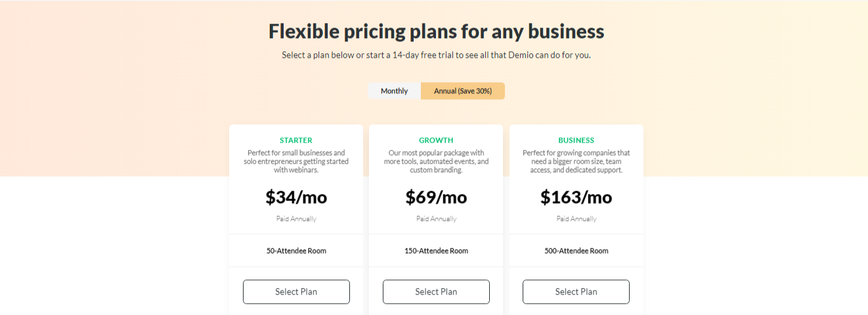Choose Select Plan for the Growth package

click(436, 292)
